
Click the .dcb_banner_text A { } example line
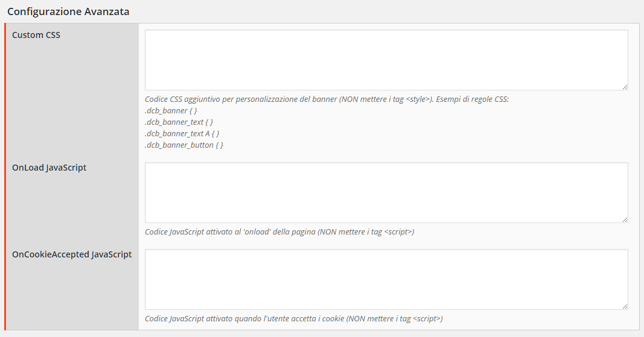(182, 133)
